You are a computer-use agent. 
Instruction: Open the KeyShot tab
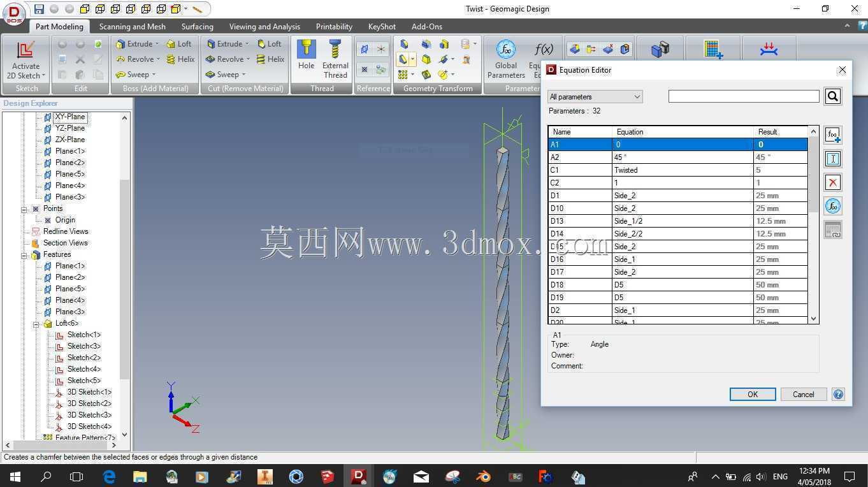pyautogui.click(x=382, y=27)
